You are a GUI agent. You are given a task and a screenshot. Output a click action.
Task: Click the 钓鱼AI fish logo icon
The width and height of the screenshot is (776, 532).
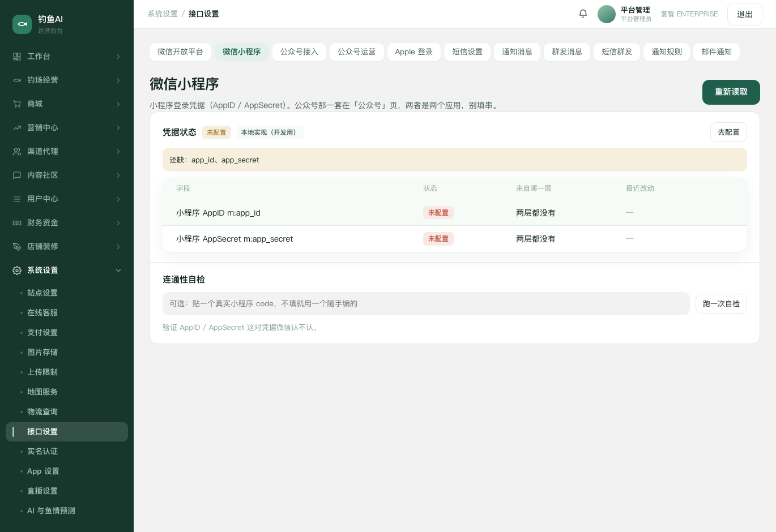pos(22,24)
